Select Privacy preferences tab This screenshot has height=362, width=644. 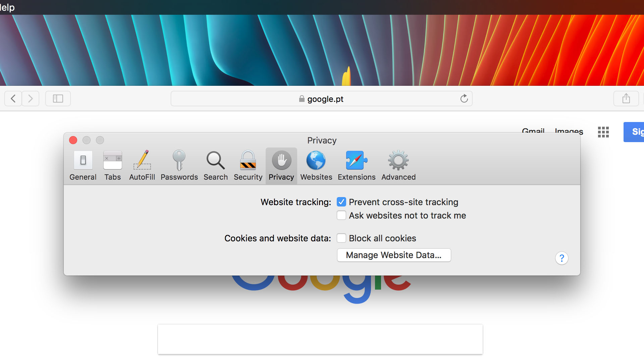point(281,166)
